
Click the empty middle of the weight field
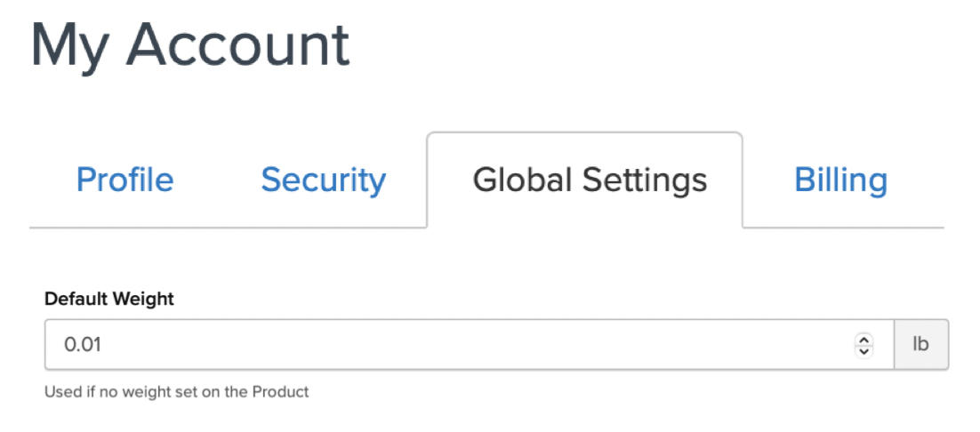[x=462, y=344]
